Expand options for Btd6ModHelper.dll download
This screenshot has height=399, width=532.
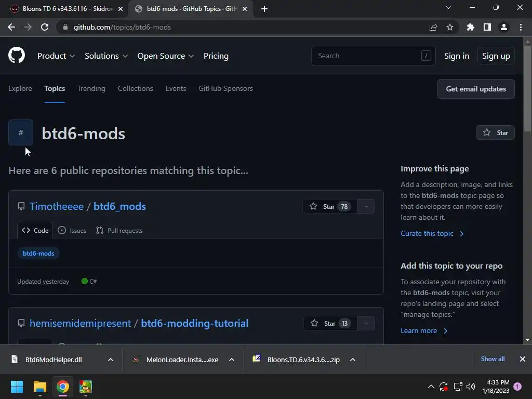click(x=111, y=360)
